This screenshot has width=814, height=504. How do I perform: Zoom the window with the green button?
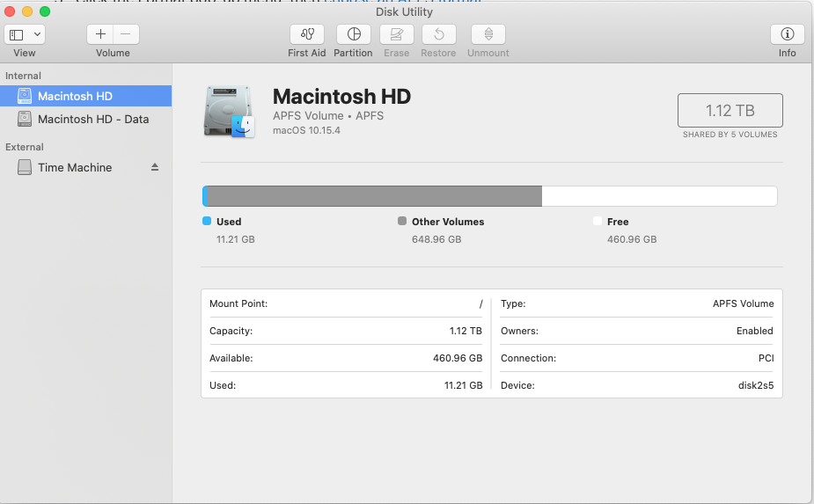pyautogui.click(x=45, y=11)
